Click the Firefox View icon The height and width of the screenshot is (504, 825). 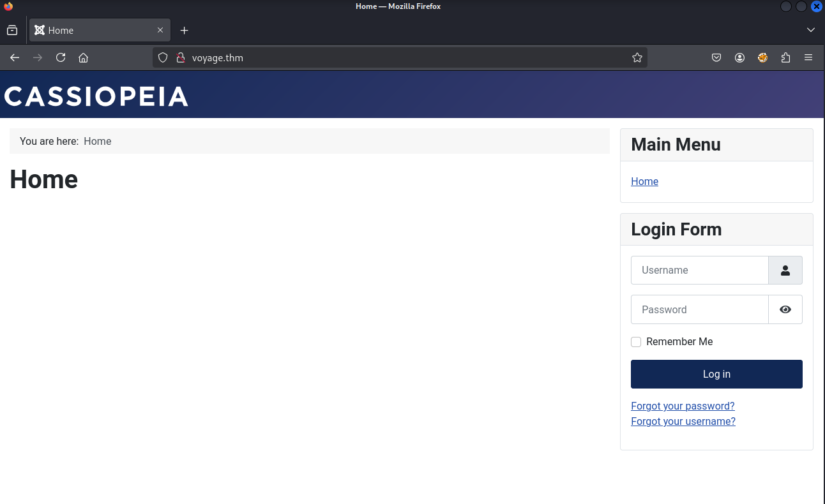pyautogui.click(x=12, y=30)
